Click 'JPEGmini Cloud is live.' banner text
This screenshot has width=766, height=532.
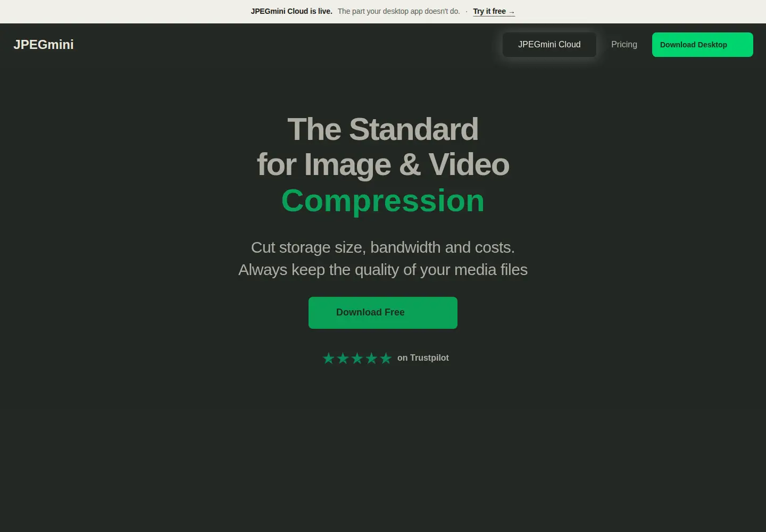click(292, 11)
